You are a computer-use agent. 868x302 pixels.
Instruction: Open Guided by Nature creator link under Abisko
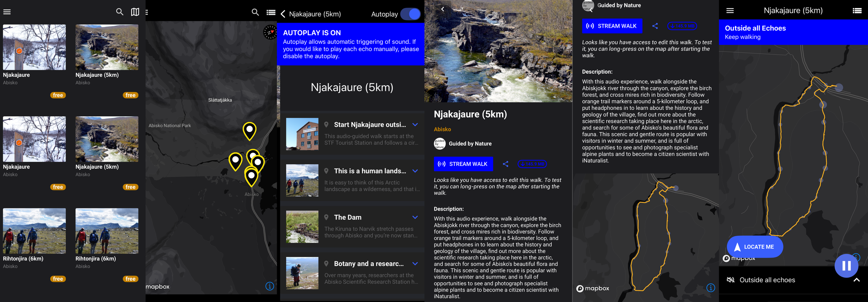470,144
